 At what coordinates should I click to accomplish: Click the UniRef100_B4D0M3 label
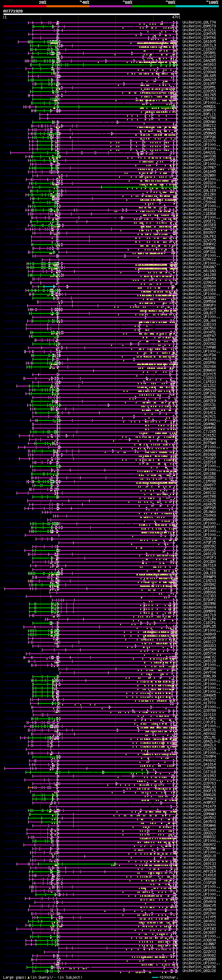click(199, 528)
